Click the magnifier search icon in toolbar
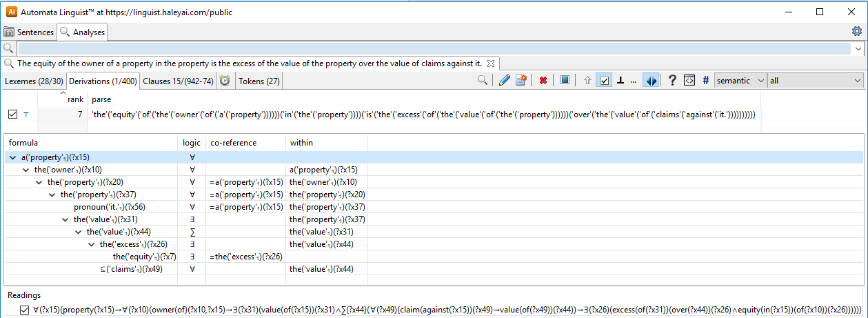Viewport: 868px width, 318px height. pos(484,81)
